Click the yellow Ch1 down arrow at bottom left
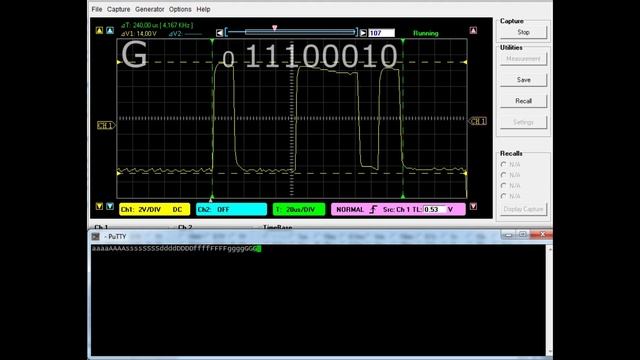Image resolution: width=640 pixels, height=360 pixels. 99,207
